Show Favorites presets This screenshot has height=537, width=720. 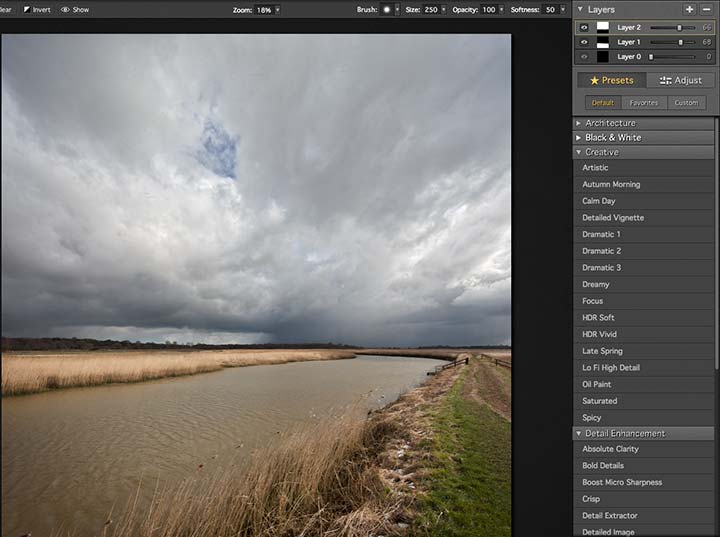coord(644,103)
